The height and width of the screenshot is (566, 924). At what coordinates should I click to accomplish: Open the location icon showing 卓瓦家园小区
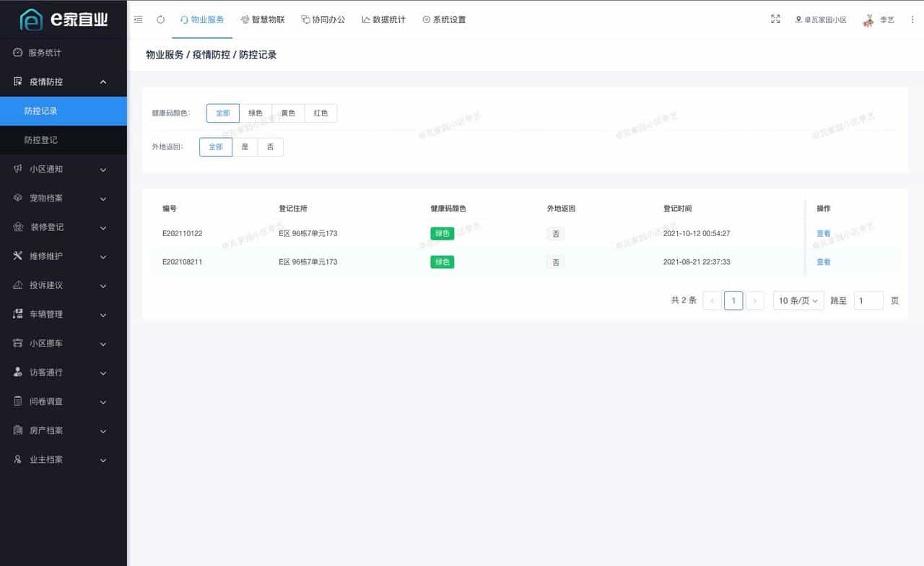pos(798,19)
